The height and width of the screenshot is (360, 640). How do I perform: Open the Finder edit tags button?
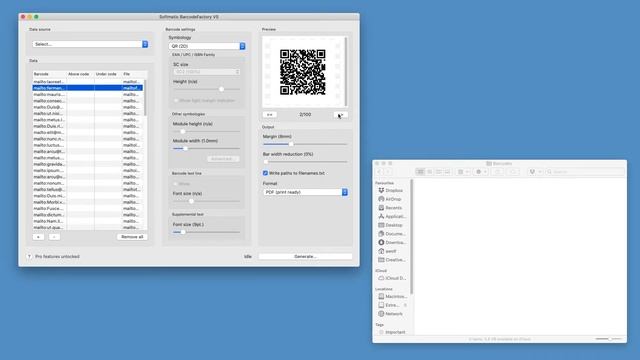(x=513, y=172)
